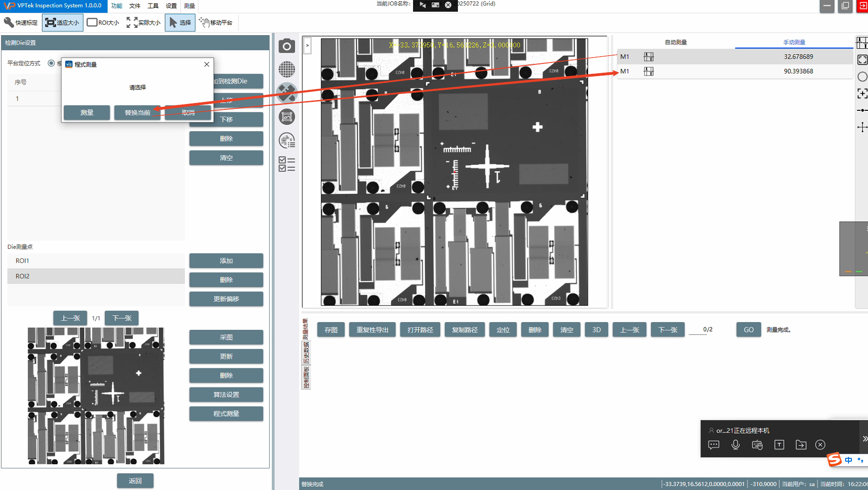Click the die thumbnail preview image
Viewport: 868px width, 490px height.
point(96,396)
